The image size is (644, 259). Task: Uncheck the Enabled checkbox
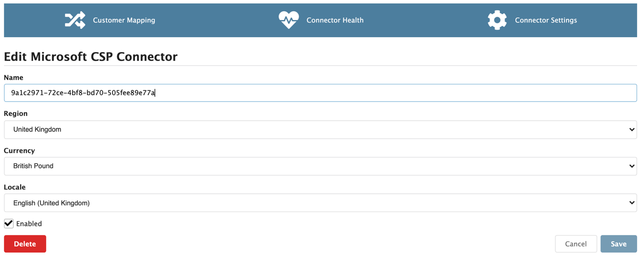9,224
